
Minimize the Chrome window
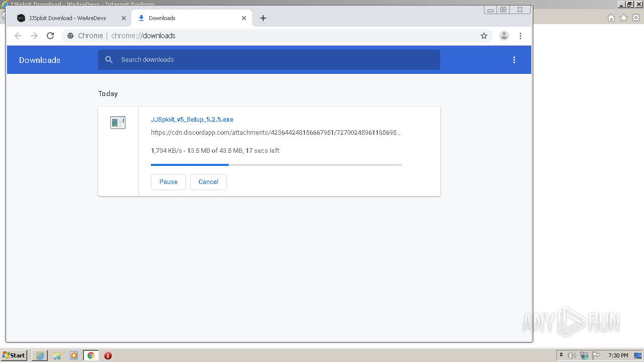491,10
